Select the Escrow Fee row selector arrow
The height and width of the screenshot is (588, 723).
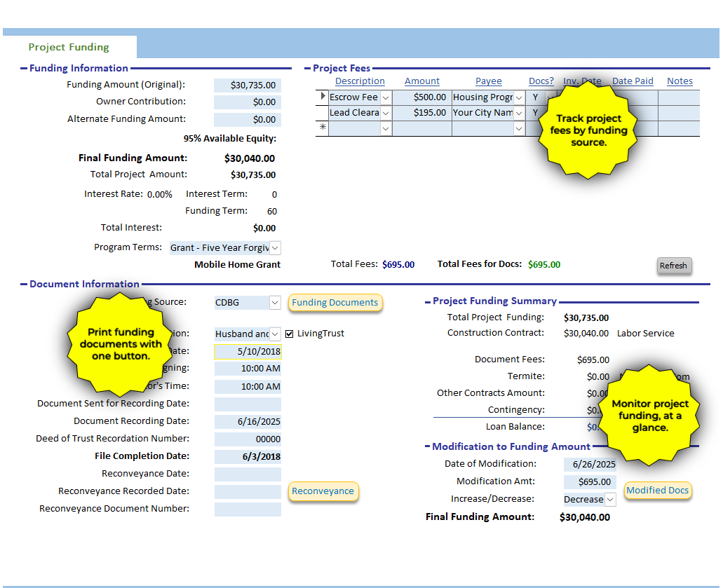point(322,97)
